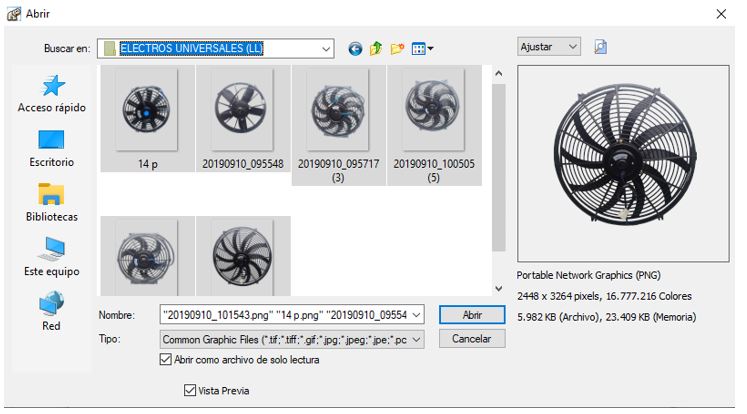Expand the Nombre filename history dropdown
Viewport: 747px width, 414px height.
tap(417, 315)
